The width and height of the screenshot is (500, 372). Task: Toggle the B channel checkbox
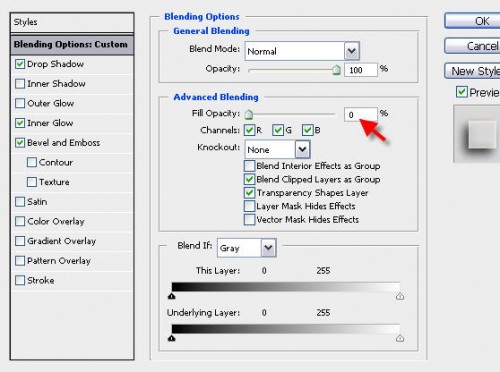click(307, 130)
